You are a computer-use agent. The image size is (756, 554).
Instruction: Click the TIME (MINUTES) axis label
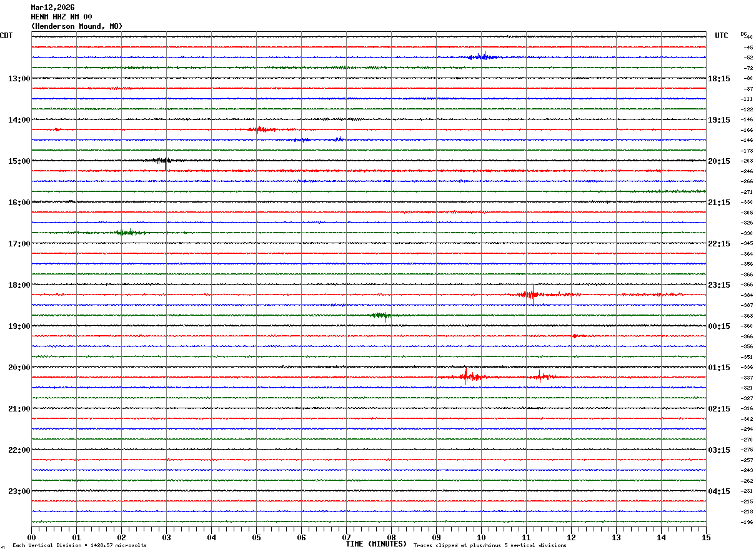pyautogui.click(x=376, y=544)
